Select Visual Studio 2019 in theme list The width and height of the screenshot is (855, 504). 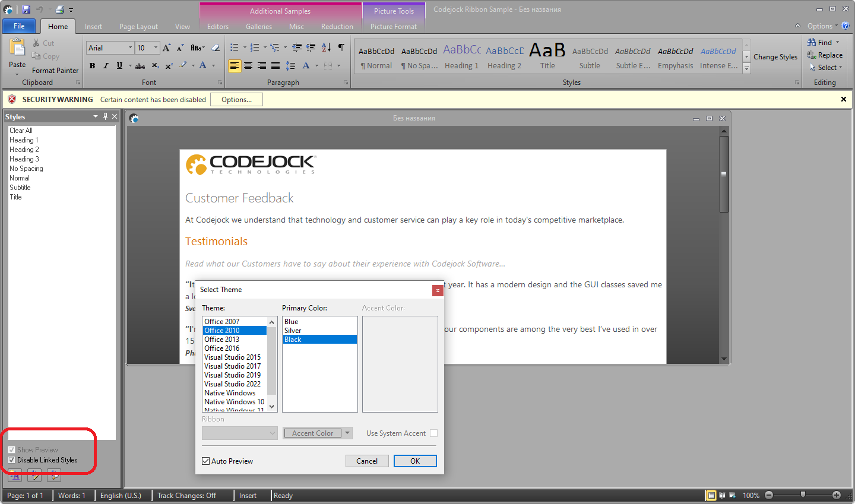(x=233, y=375)
